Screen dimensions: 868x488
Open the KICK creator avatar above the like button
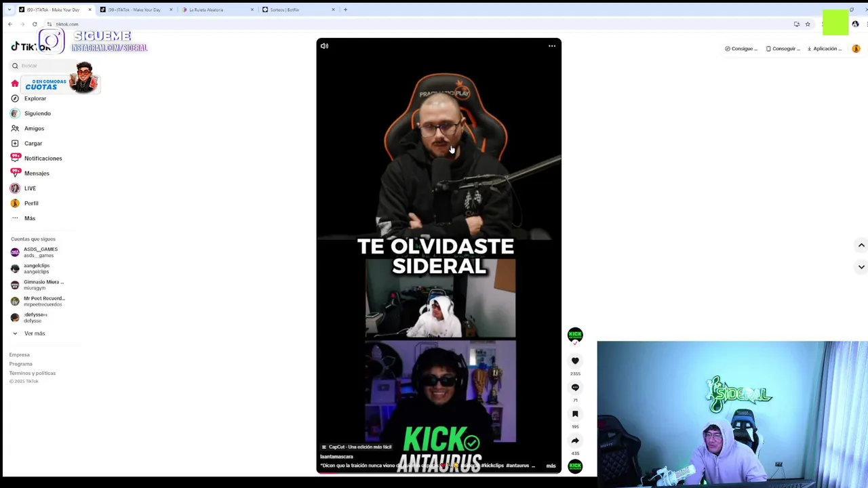click(575, 335)
